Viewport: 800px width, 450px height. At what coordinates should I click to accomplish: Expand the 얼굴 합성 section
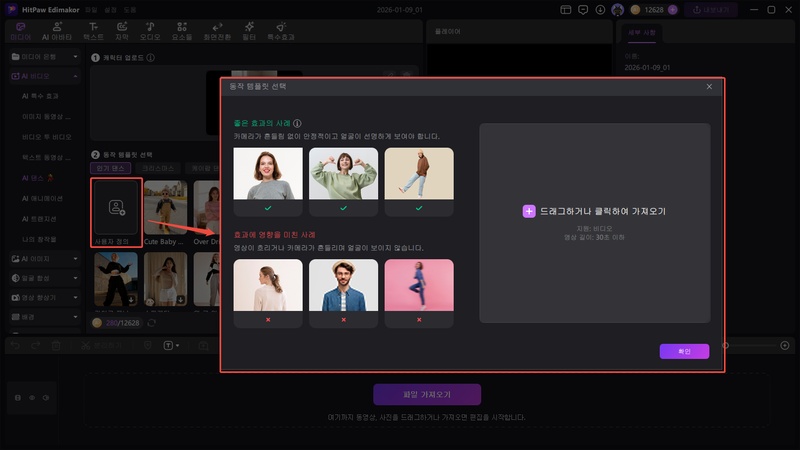click(76, 278)
